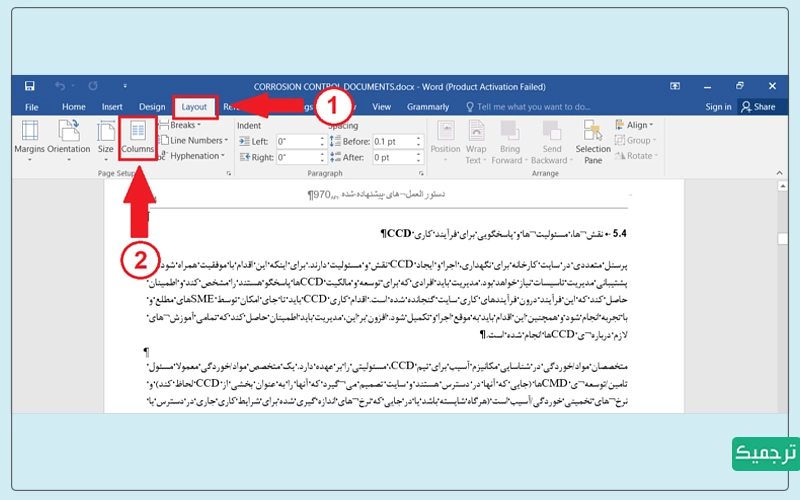Click the vertical scrollbar up arrow
Viewport: 800px width, 500px height.
(x=782, y=186)
